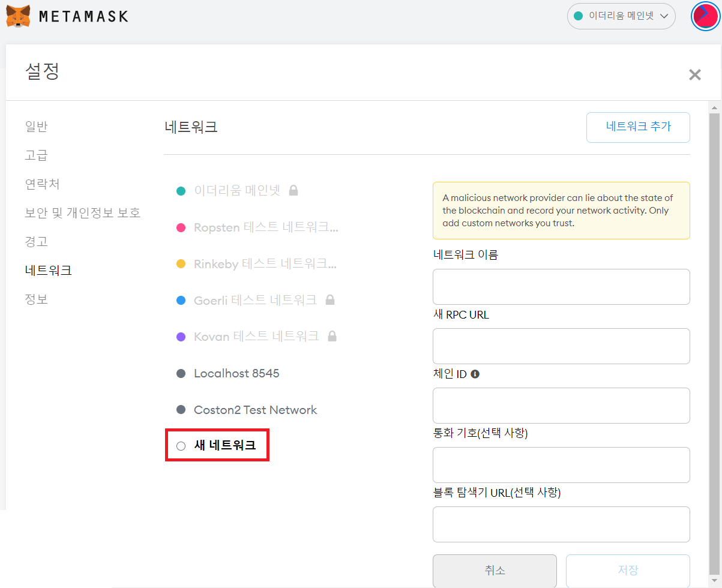Screen dimensions: 722x588
Task: Open the 경고 settings section
Action: (36, 242)
